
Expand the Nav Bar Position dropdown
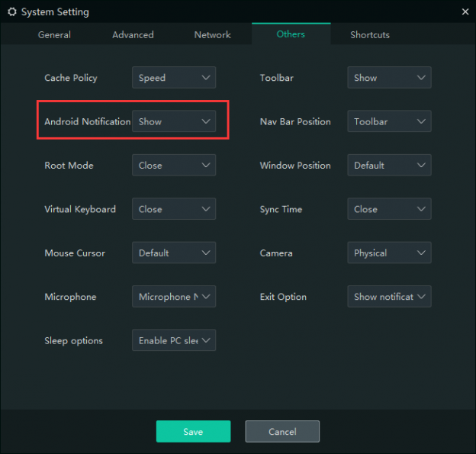(x=389, y=121)
